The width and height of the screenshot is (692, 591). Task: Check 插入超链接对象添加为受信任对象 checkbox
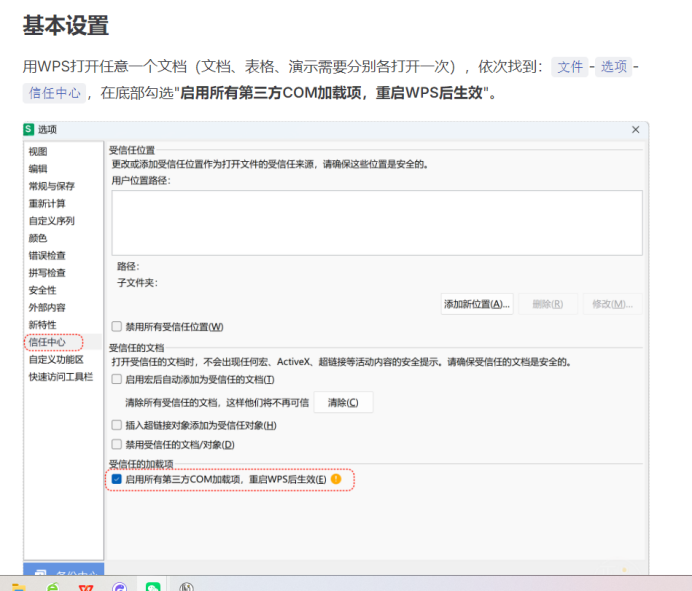tap(117, 425)
